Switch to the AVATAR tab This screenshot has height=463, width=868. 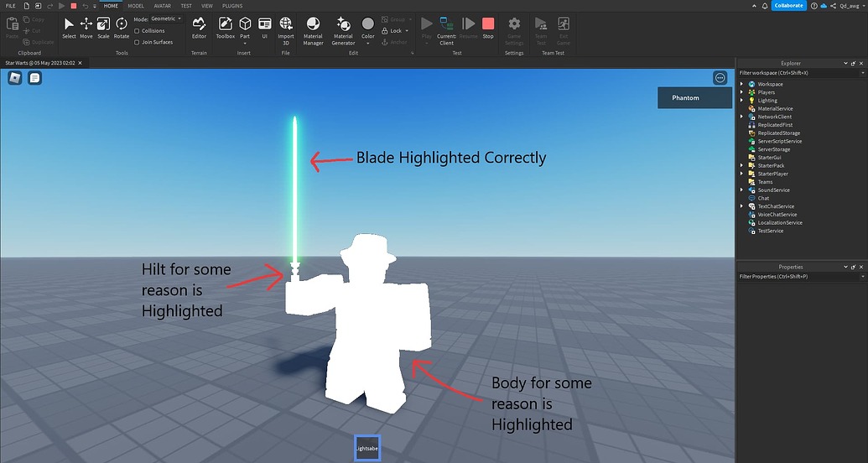click(x=162, y=6)
